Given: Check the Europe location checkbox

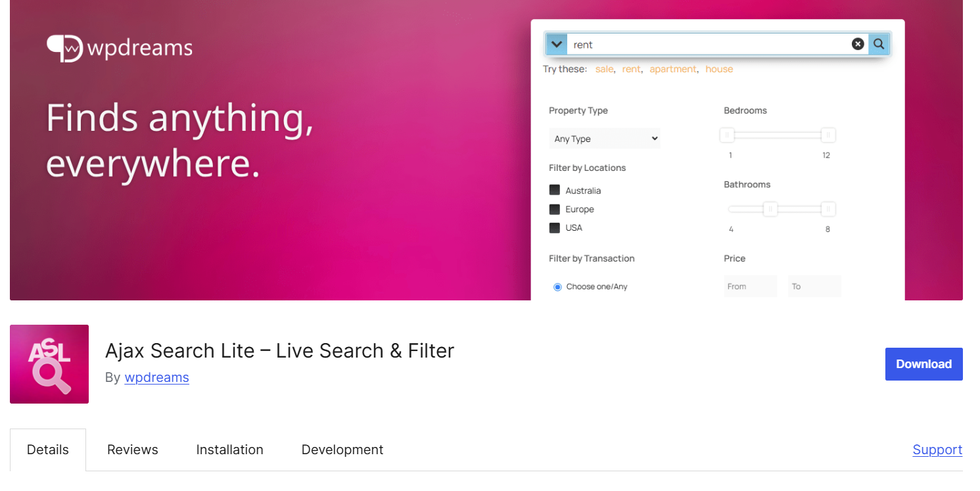Looking at the screenshot, I should point(555,209).
